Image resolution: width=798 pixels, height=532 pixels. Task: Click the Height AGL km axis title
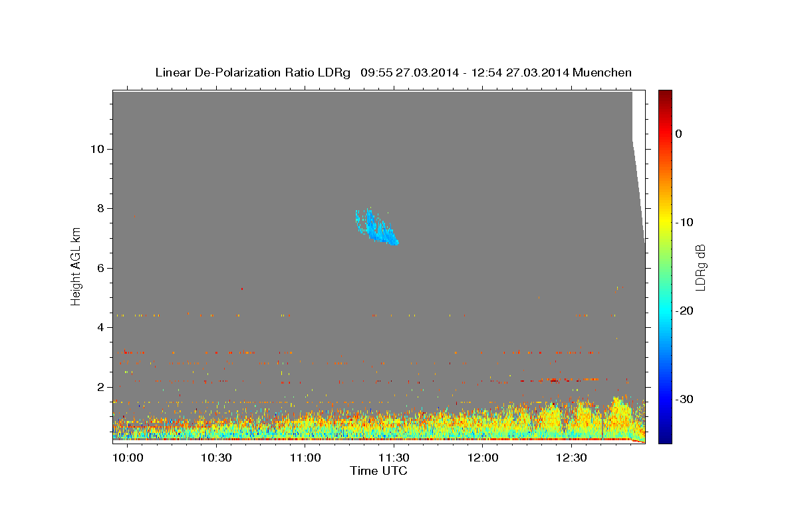point(76,266)
